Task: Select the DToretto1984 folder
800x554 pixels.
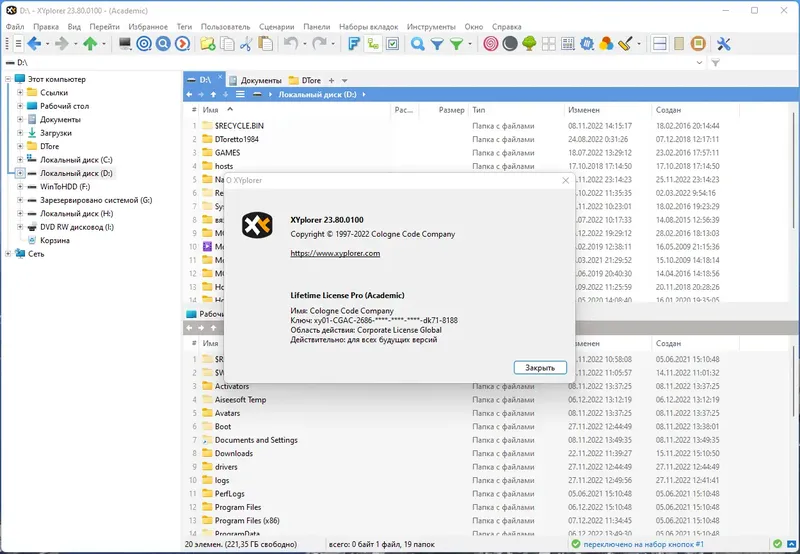Action: (x=236, y=139)
